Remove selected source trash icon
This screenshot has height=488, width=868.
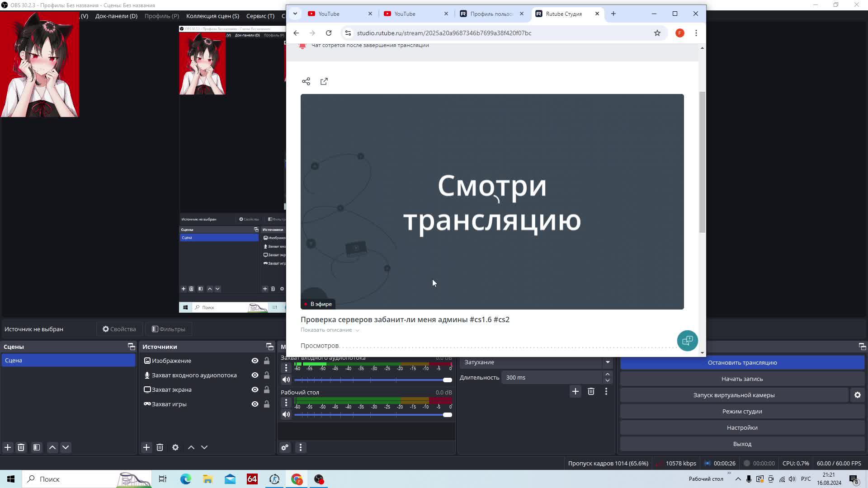point(160,447)
